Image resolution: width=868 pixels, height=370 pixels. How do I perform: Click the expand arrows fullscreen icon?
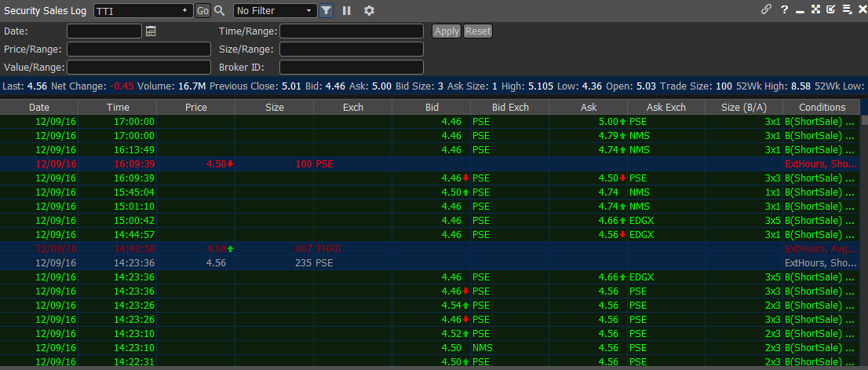tap(815, 9)
